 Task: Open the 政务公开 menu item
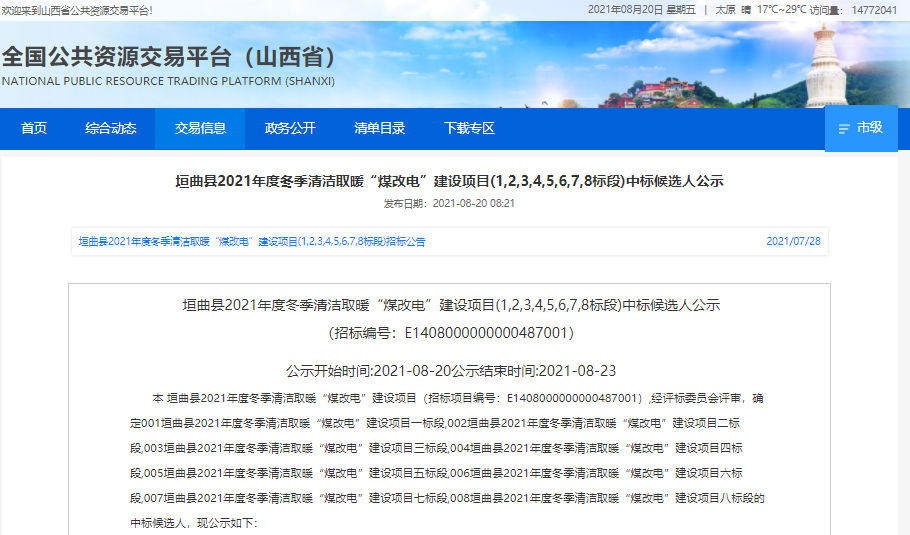coord(290,128)
